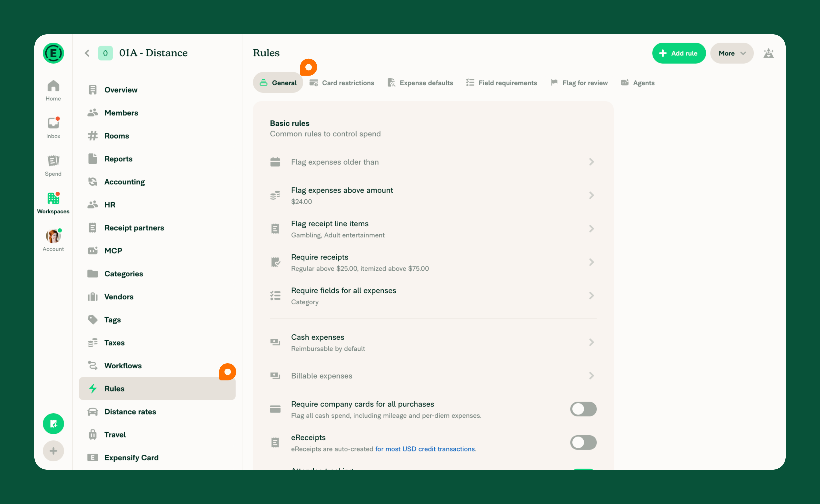Click the Expensify logo icon
Viewport: 820px width, 504px height.
[x=53, y=53]
